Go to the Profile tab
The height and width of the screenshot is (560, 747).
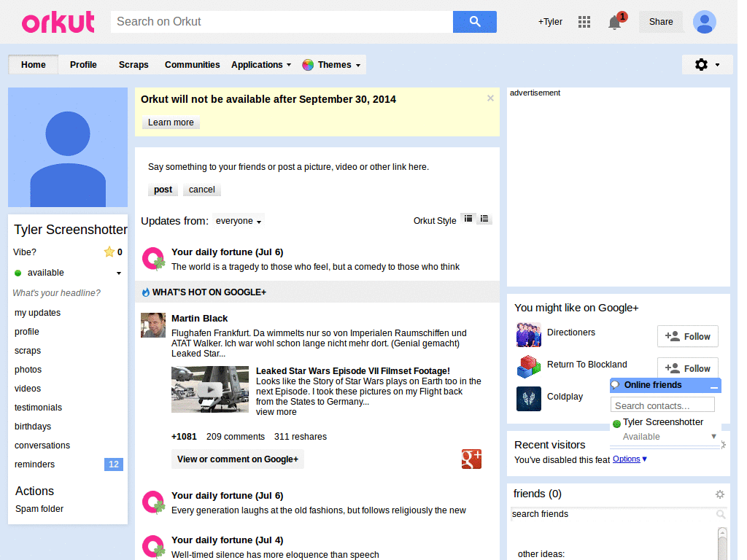pos(83,65)
